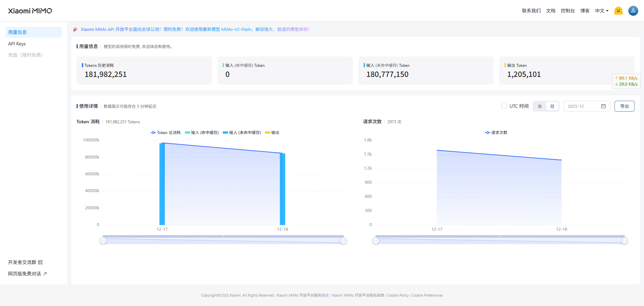Open API Keys in the sidebar
The height and width of the screenshot is (306, 644).
click(17, 44)
